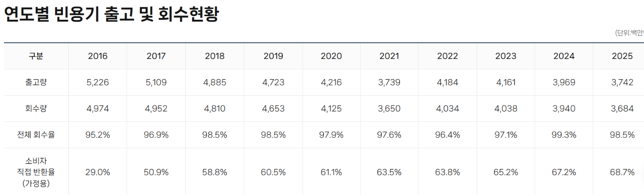
Task: Click the 2017 회수량 value 4,952
Action: (x=156, y=109)
